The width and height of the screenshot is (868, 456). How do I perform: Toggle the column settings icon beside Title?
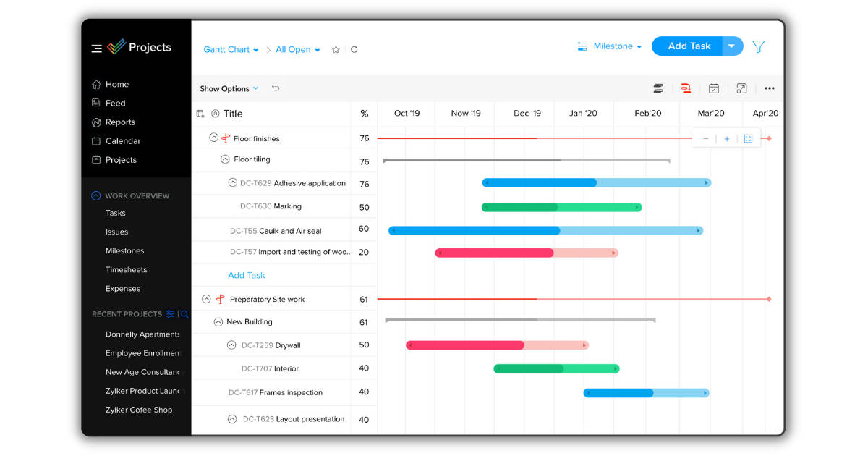tap(200, 114)
